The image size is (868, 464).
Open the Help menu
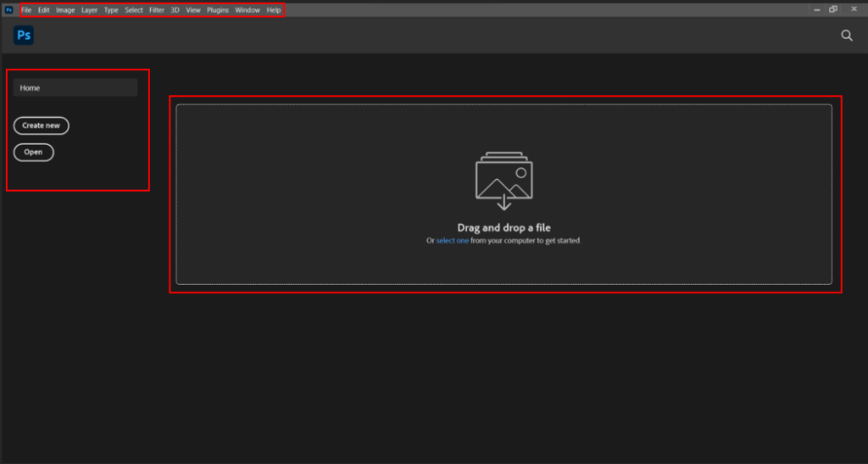(x=273, y=10)
